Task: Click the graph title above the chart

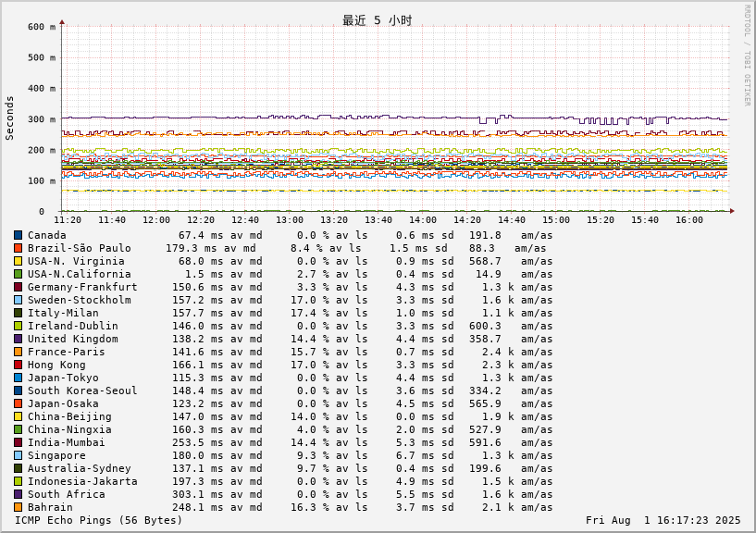Action: click(x=377, y=20)
